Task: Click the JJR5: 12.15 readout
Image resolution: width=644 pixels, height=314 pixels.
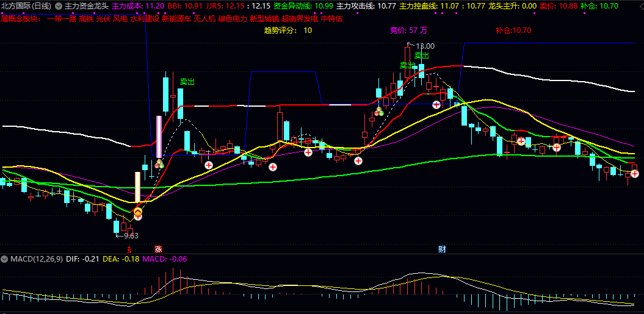Action: [x=225, y=6]
